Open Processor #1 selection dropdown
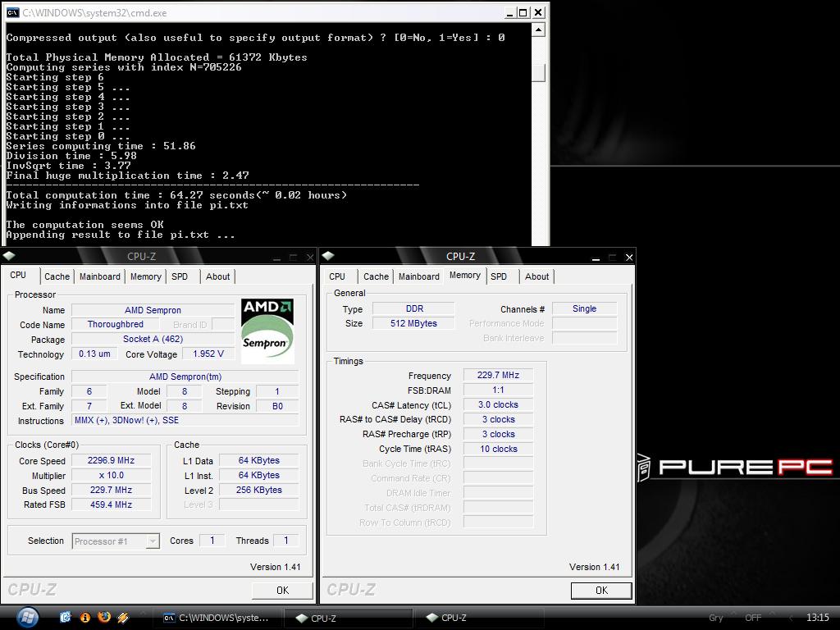This screenshot has height=630, width=840. click(116, 541)
